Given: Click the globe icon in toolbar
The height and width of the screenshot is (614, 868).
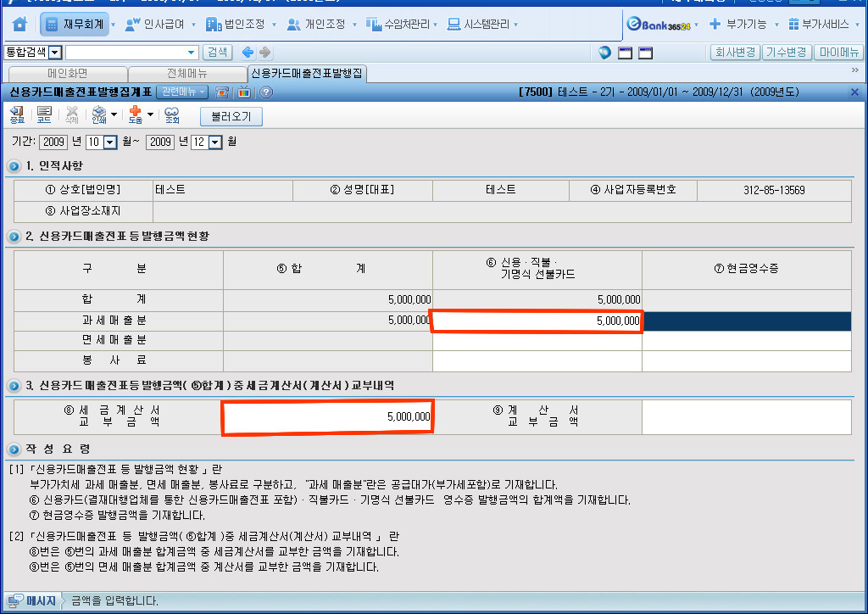Looking at the screenshot, I should [604, 53].
